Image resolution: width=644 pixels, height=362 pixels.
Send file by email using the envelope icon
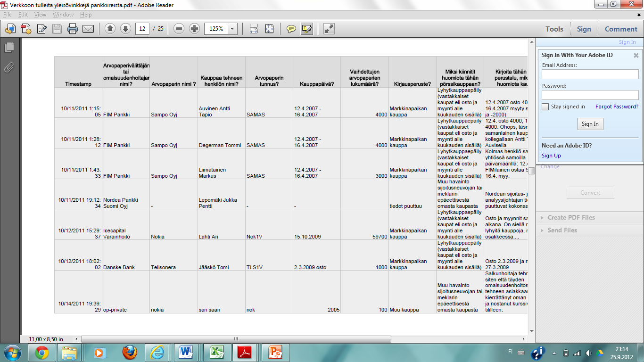88,29
